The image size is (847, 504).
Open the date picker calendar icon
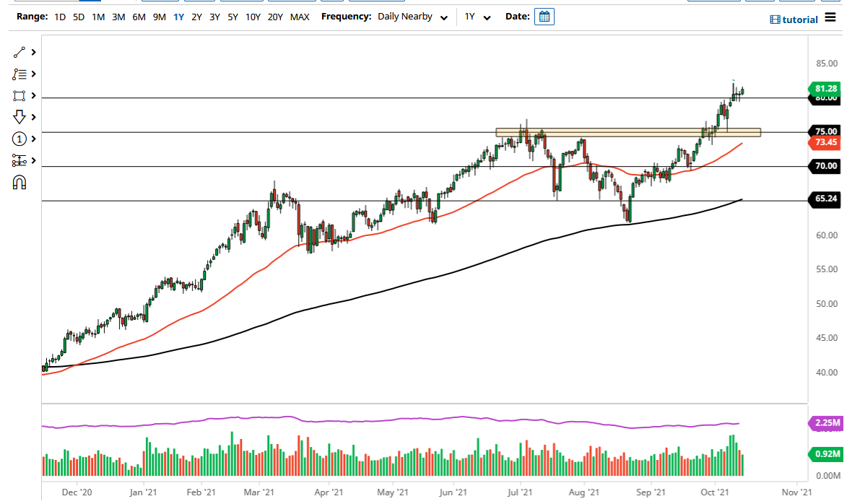click(544, 16)
